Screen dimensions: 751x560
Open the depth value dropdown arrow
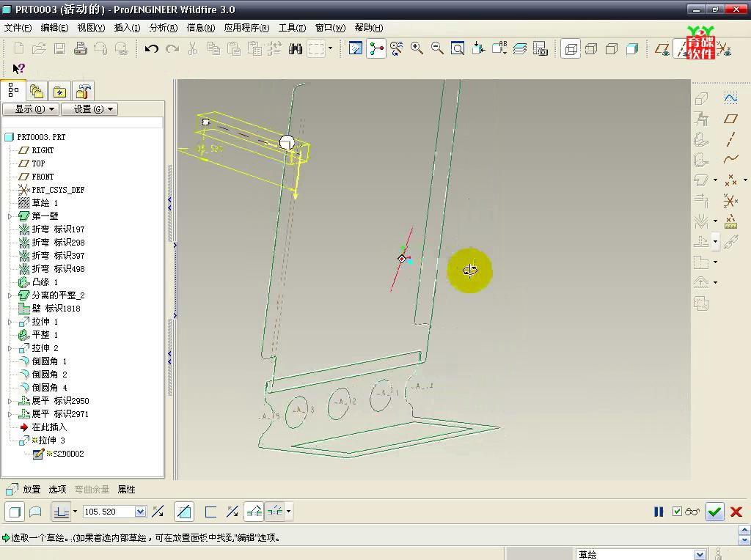pos(140,512)
